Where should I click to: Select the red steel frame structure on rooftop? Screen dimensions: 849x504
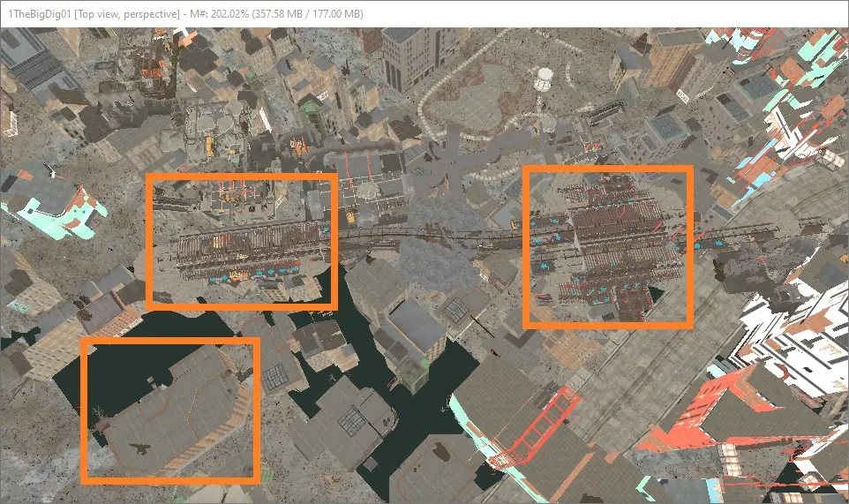533,427
